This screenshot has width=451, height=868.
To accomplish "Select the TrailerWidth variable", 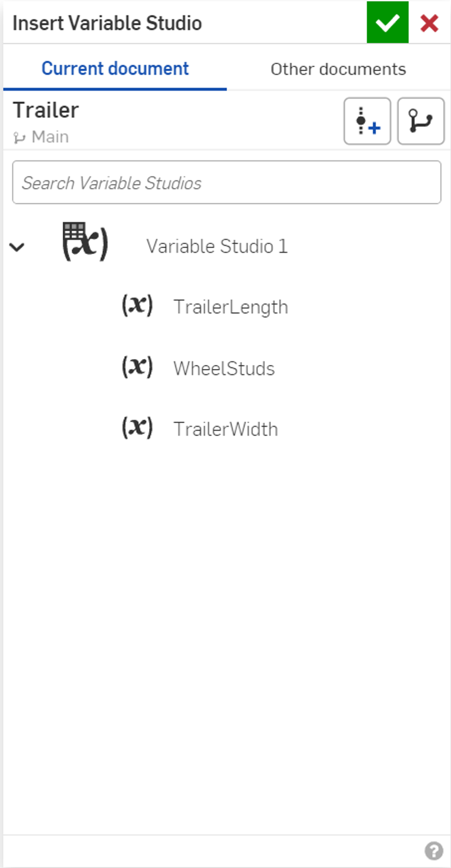I will pos(225,429).
